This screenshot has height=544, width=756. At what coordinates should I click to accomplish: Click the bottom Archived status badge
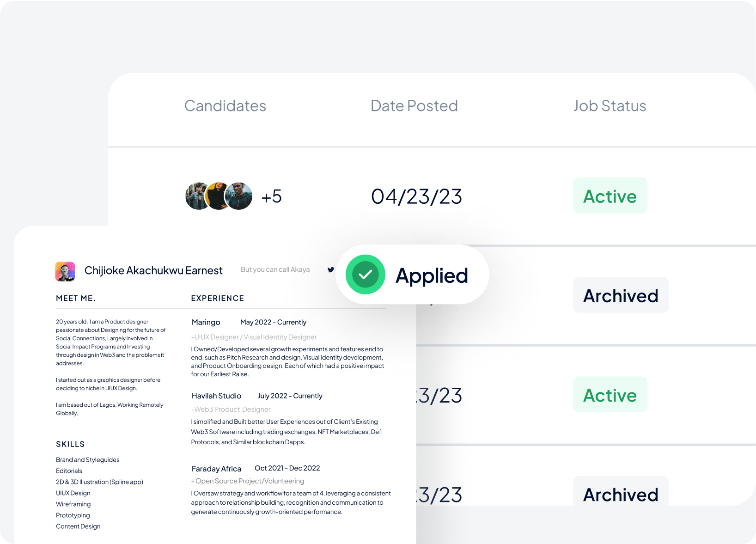[620, 494]
